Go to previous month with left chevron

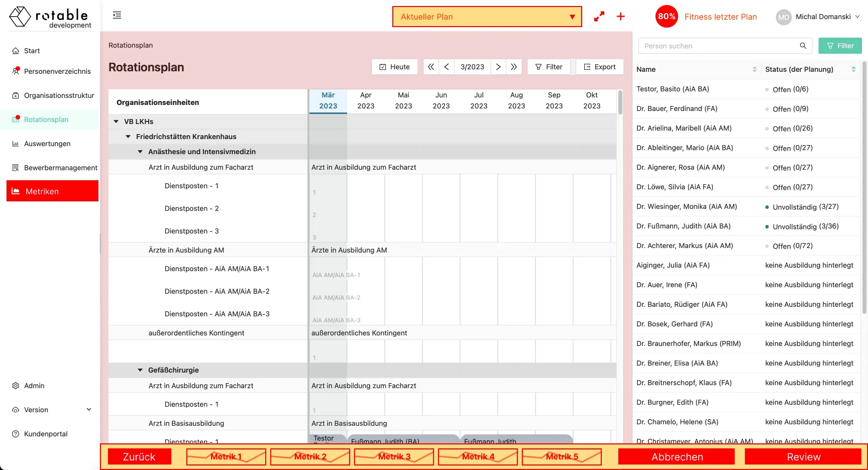[x=446, y=67]
